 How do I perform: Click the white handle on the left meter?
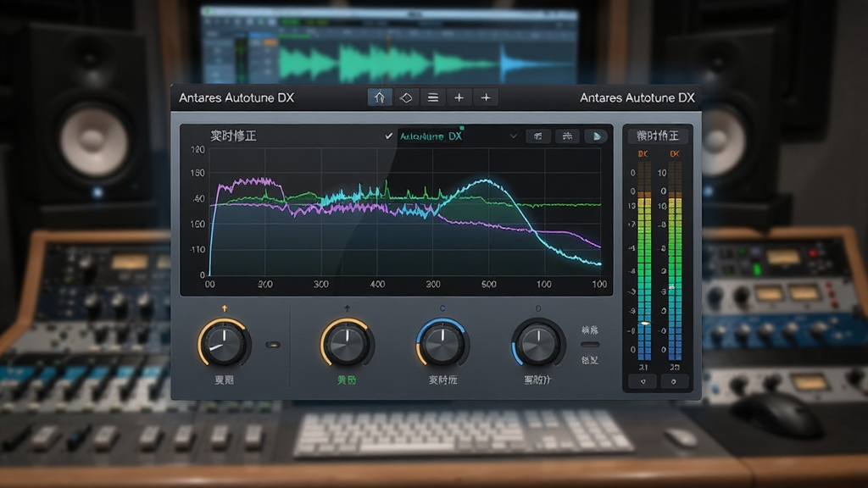(x=644, y=323)
